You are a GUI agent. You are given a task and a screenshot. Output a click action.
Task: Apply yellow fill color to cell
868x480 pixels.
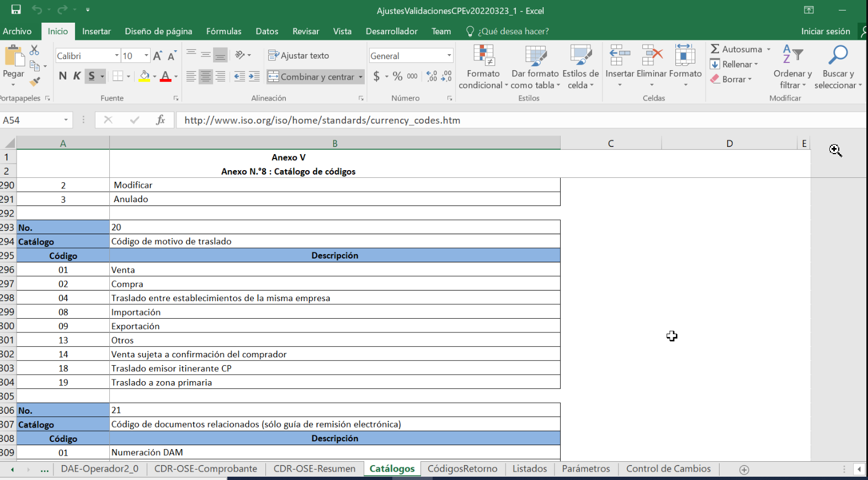[144, 76]
